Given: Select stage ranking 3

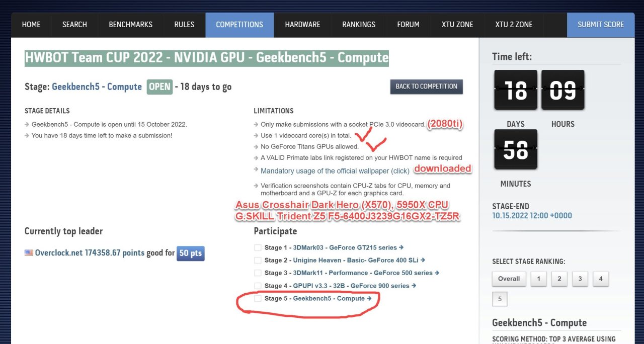Looking at the screenshot, I should click(580, 279).
